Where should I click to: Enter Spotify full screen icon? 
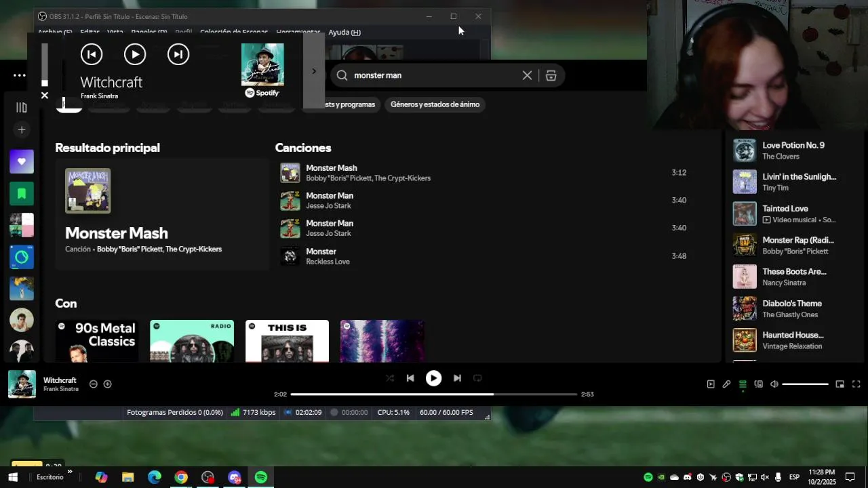tap(856, 384)
